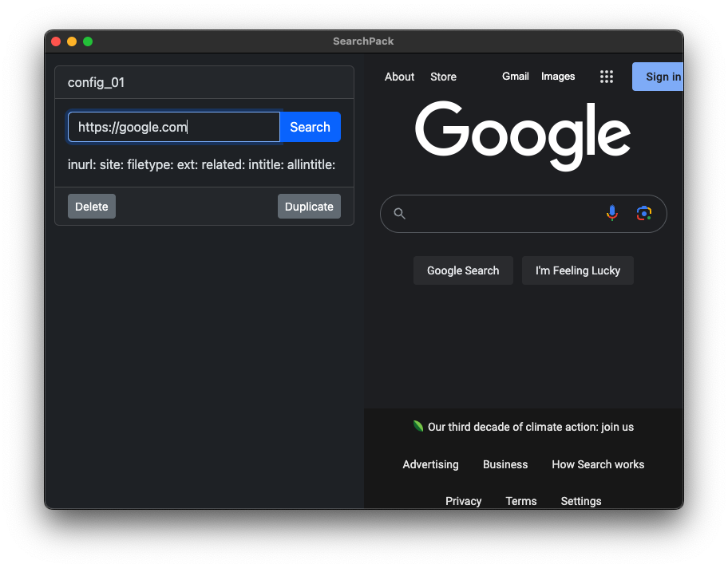Click the Google Search button
The image size is (728, 568).
point(463,270)
